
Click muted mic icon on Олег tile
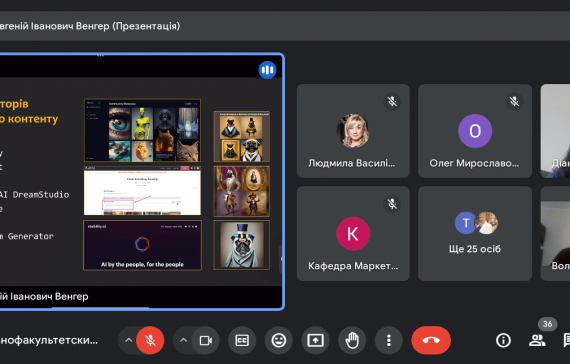click(x=514, y=101)
